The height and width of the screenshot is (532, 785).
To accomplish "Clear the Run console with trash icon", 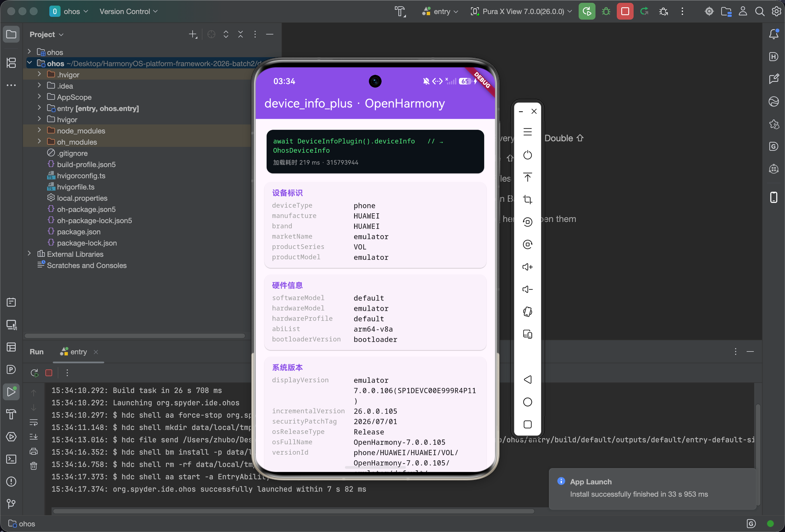I will tap(33, 466).
